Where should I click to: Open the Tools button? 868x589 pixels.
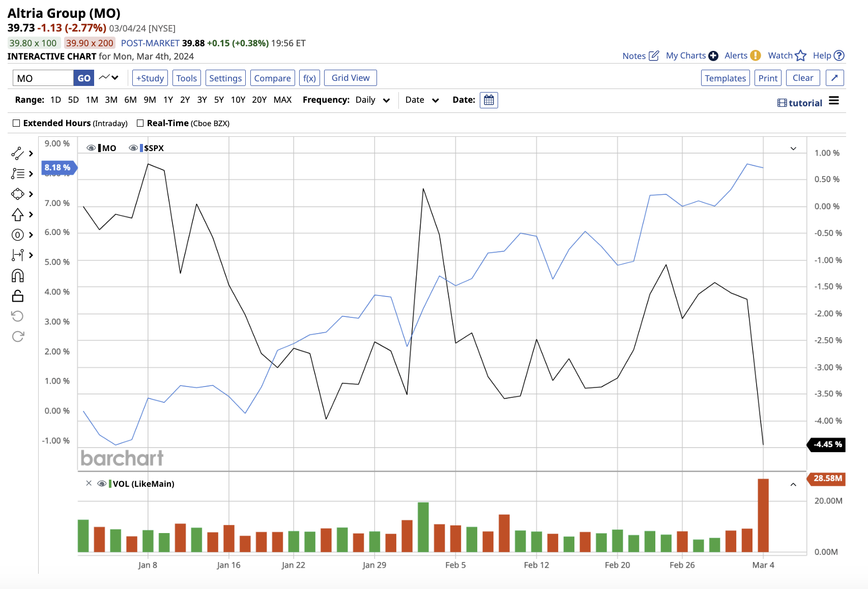186,78
